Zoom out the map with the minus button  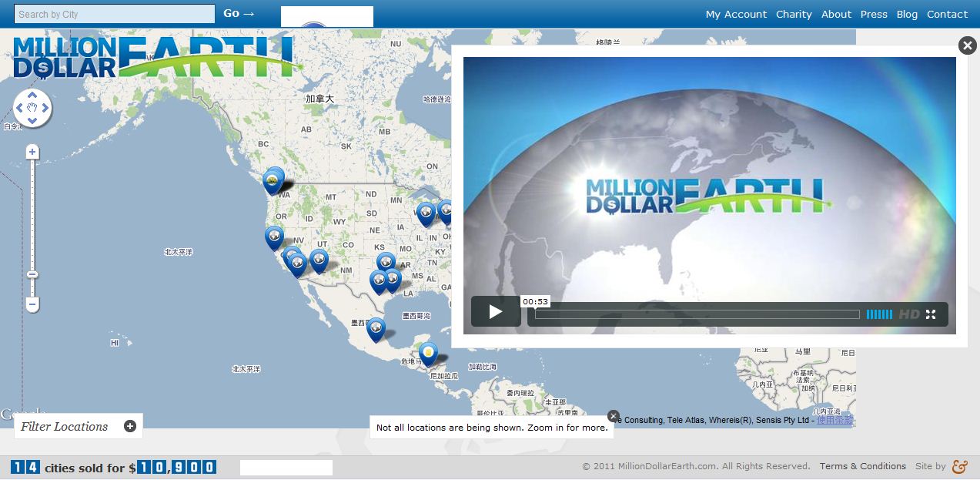click(32, 305)
